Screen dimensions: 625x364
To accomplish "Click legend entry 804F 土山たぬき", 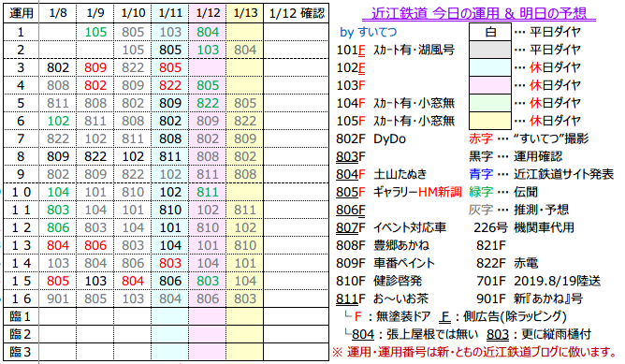I will 382,174.
